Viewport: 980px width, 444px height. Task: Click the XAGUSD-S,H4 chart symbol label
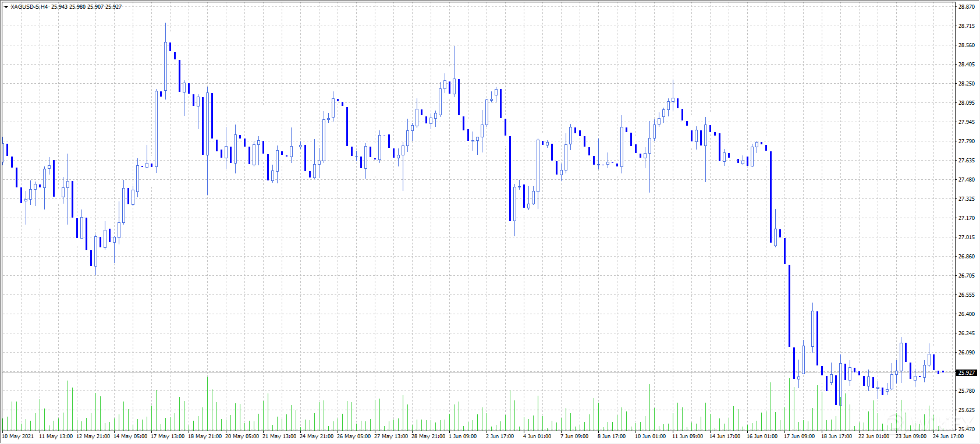coord(29,7)
